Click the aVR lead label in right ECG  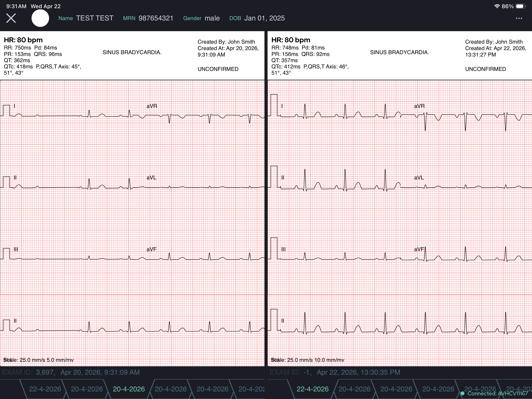[x=419, y=106]
